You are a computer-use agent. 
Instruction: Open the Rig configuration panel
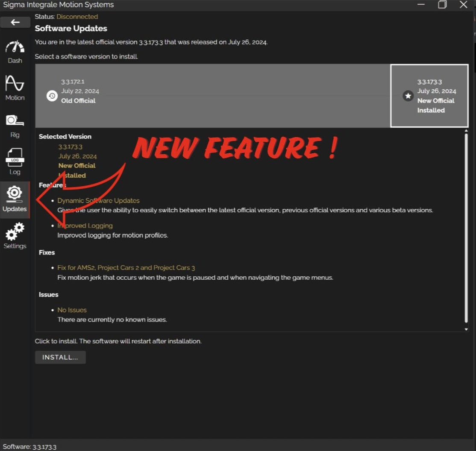[x=15, y=124]
